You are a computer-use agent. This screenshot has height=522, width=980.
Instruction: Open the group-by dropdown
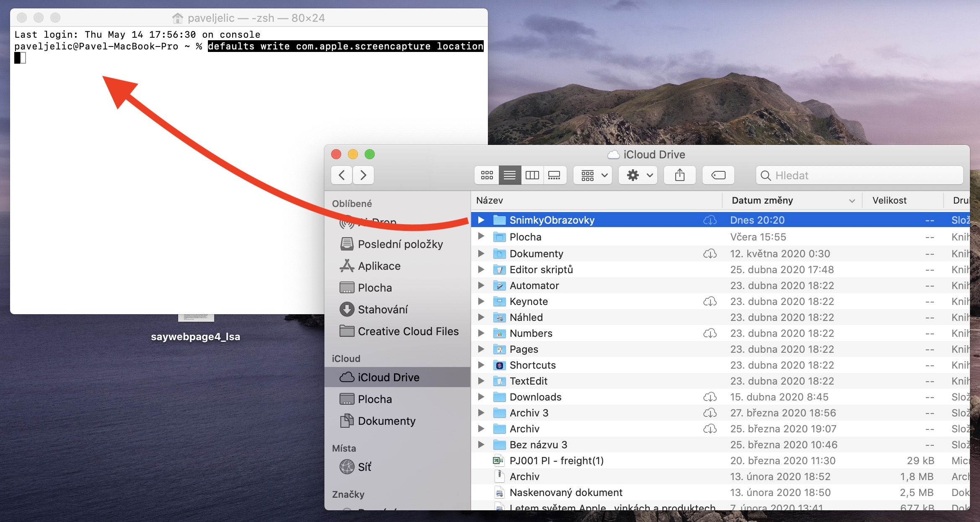[593, 175]
